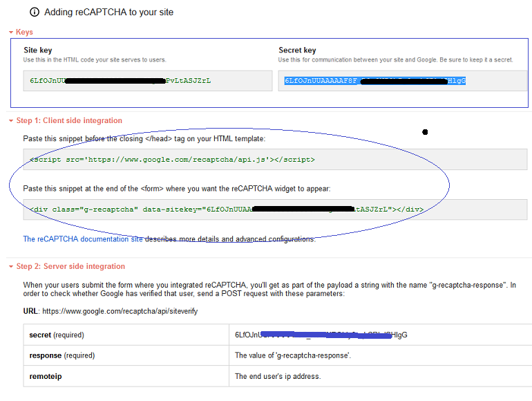Click 'Paste this snippet before the closing' text
Viewport: 532px width, 401px height.
coord(144,138)
